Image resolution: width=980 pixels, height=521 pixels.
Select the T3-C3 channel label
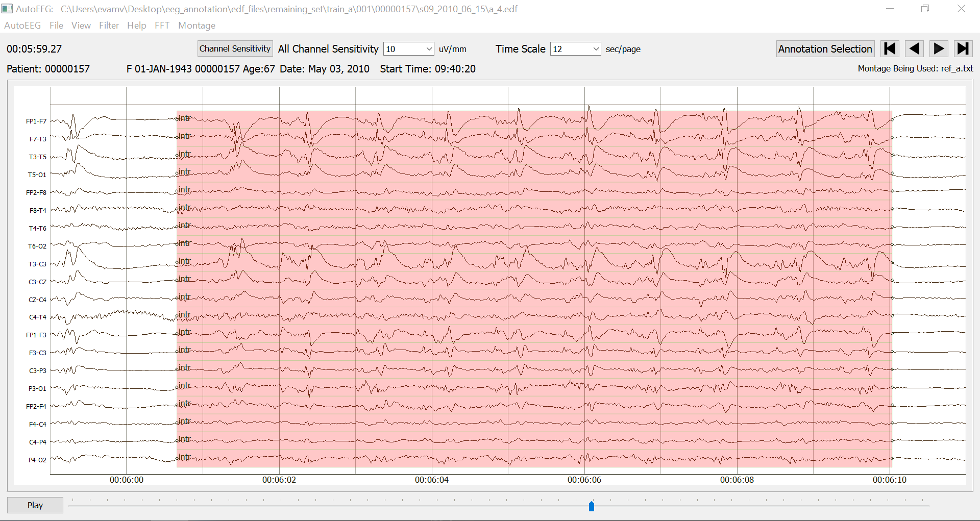[38, 264]
